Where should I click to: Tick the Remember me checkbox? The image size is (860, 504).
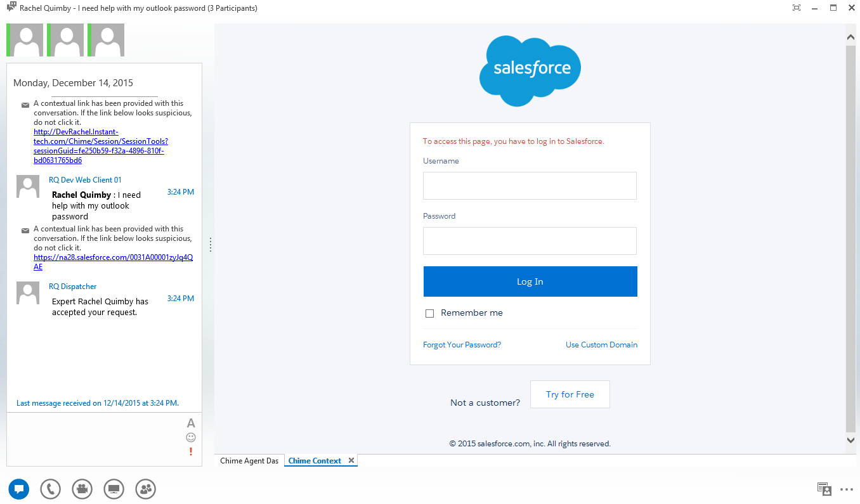(429, 313)
